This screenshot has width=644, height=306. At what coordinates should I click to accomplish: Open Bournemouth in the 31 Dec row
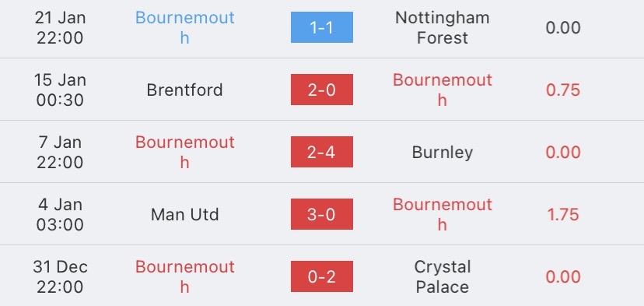[185, 276]
